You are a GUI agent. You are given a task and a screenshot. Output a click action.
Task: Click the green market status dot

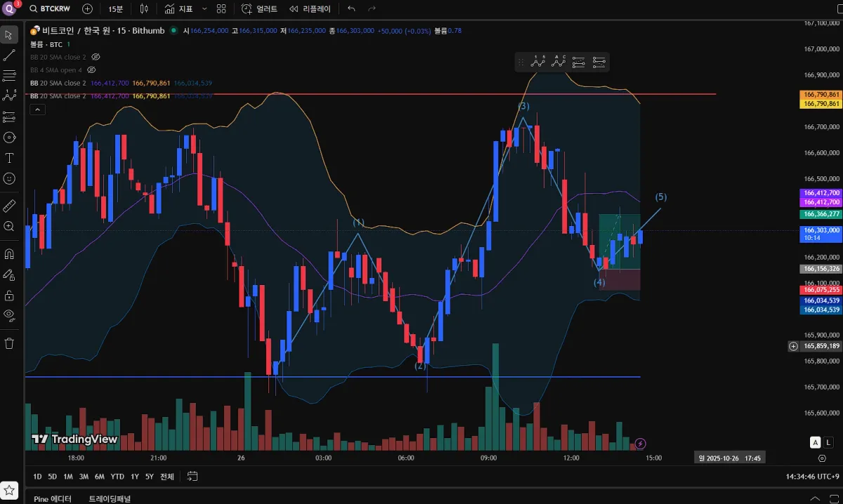pos(174,31)
